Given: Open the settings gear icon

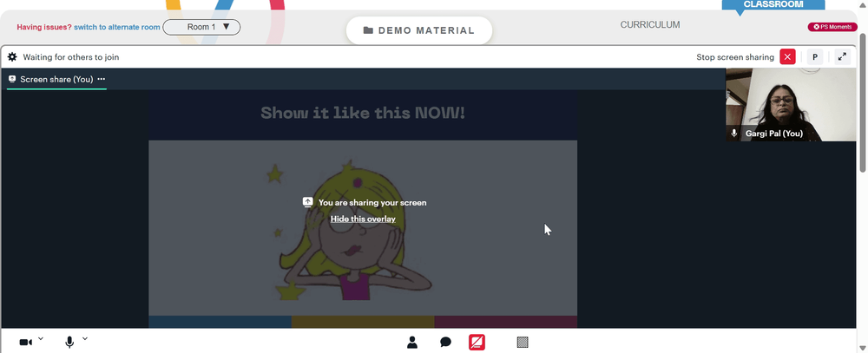Looking at the screenshot, I should 12,57.
